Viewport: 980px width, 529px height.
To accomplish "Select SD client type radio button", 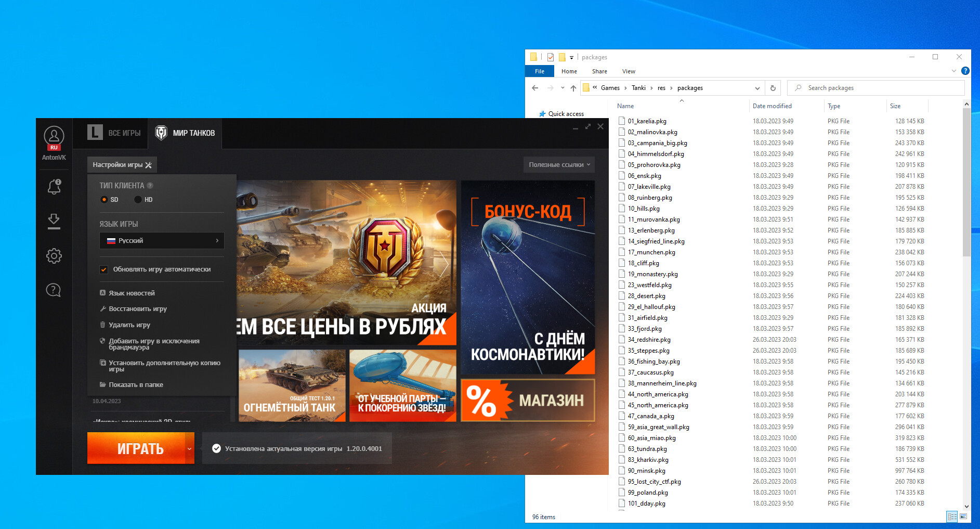I will [x=104, y=200].
